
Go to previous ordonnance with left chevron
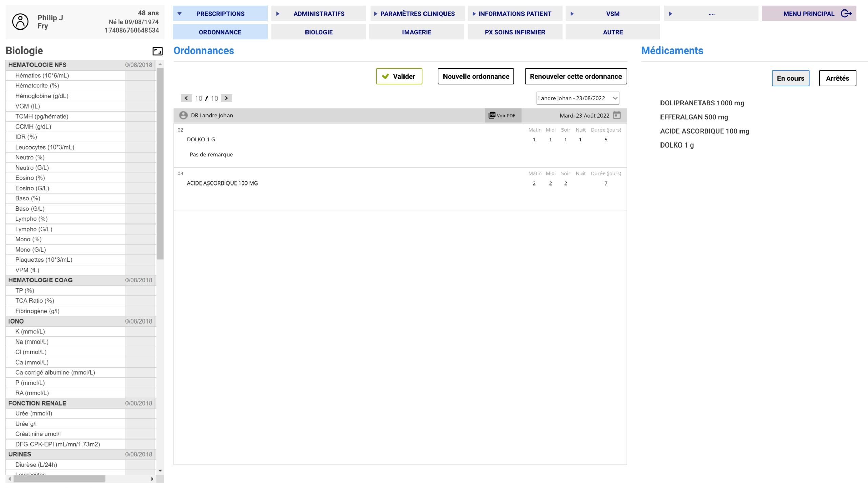pyautogui.click(x=186, y=98)
